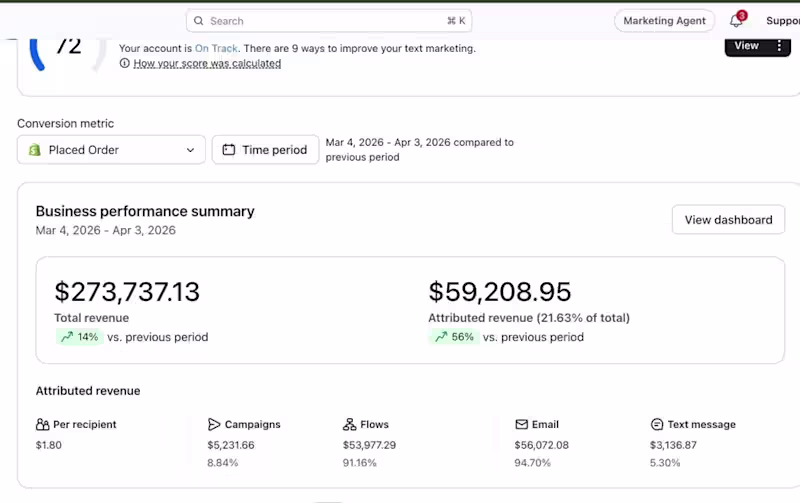Viewport: 800px width, 503px height.
Task: Click the Conversion metric label
Action: click(x=65, y=123)
